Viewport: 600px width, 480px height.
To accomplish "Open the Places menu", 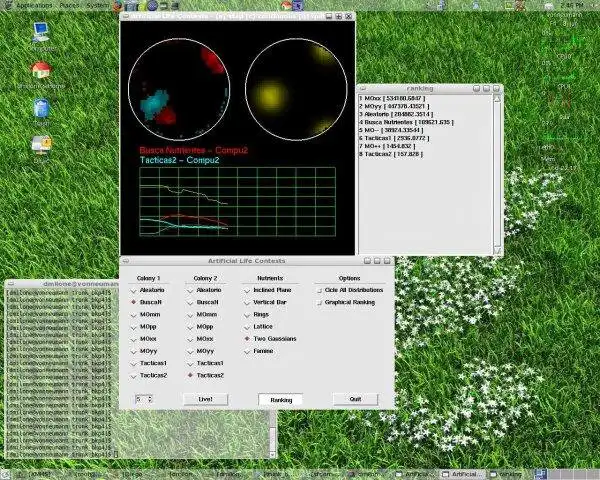I will [x=69, y=5].
